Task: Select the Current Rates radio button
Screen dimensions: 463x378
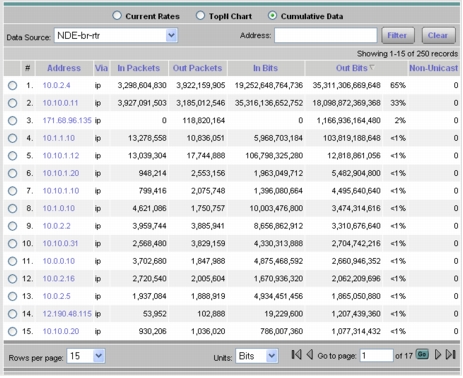Action: (x=117, y=15)
